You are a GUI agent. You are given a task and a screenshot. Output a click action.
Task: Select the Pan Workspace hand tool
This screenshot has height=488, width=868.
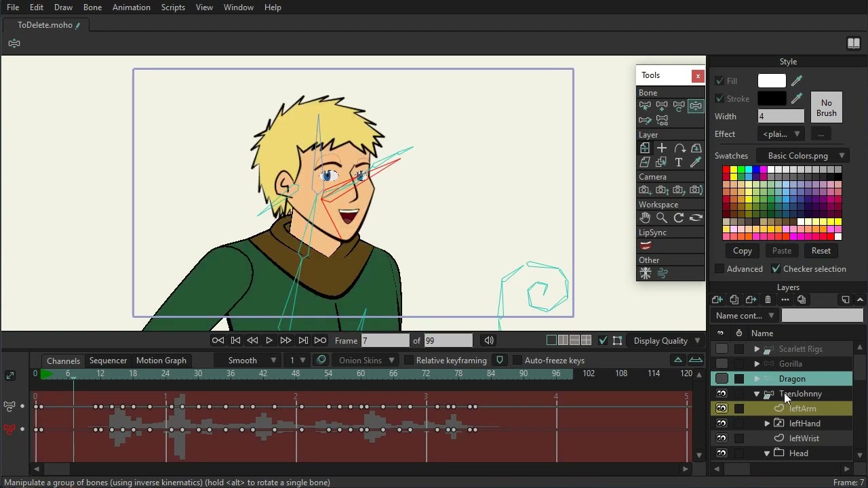(x=645, y=218)
